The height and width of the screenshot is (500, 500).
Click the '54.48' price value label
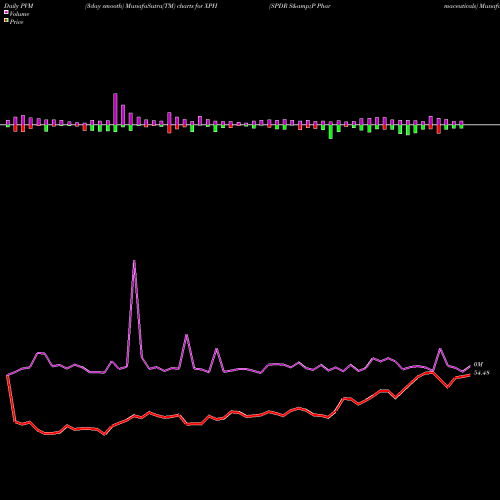[x=482, y=373]
